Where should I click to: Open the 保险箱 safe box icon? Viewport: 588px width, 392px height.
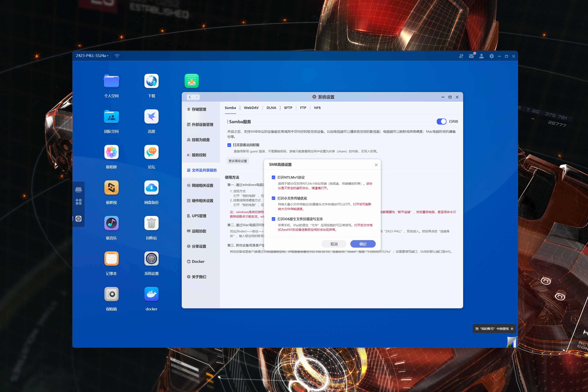pos(111,294)
